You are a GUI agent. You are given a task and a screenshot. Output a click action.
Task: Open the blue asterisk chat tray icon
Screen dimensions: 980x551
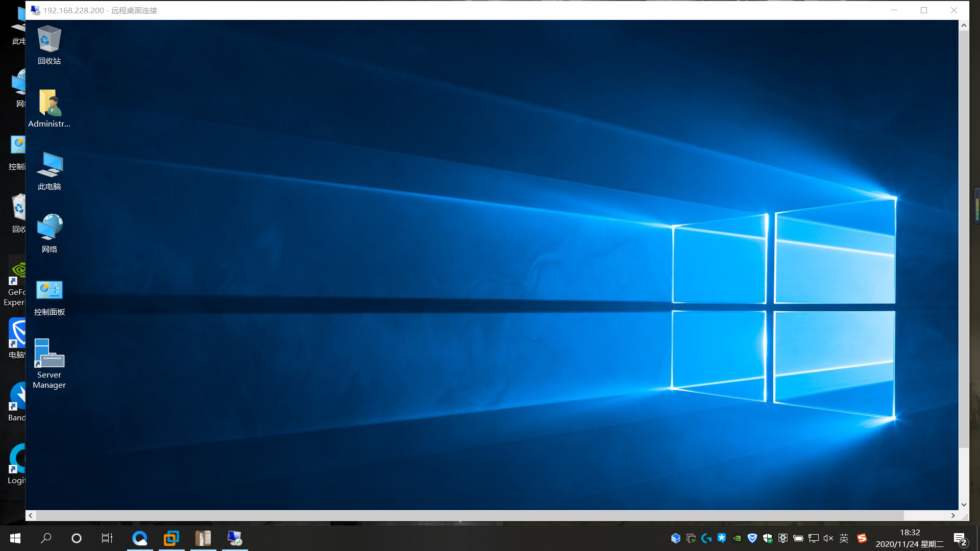point(722,538)
